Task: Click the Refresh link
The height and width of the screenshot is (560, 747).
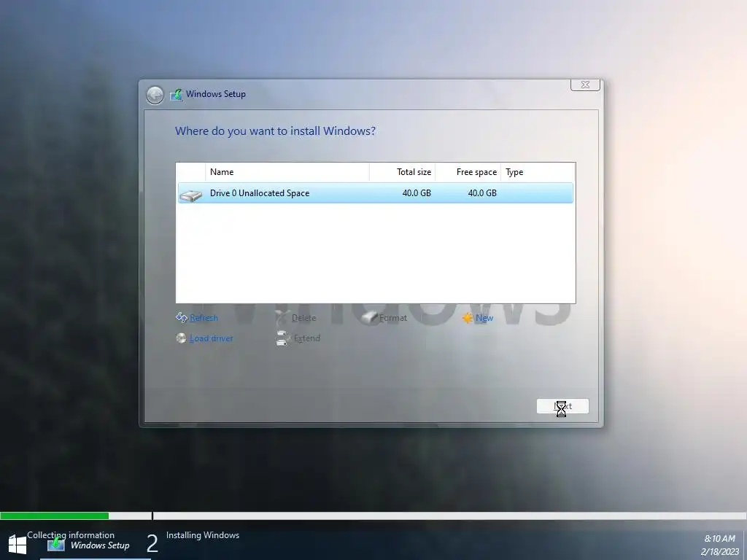Action: 204,318
